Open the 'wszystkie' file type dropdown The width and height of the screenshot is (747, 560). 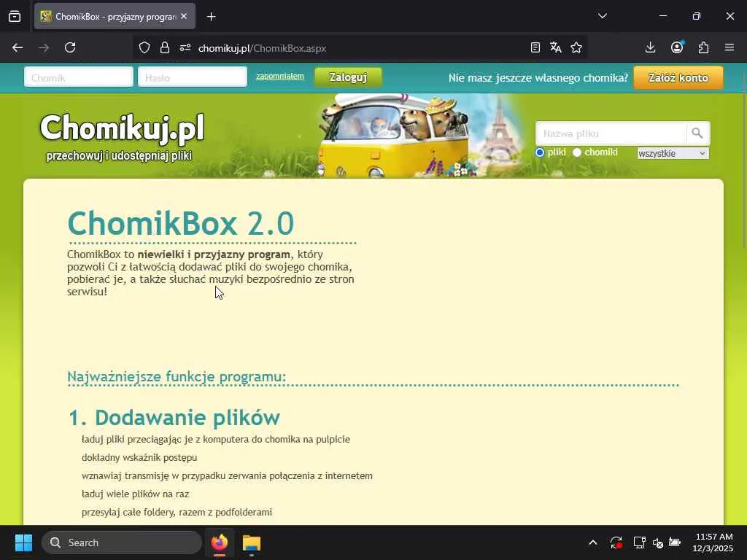point(673,153)
